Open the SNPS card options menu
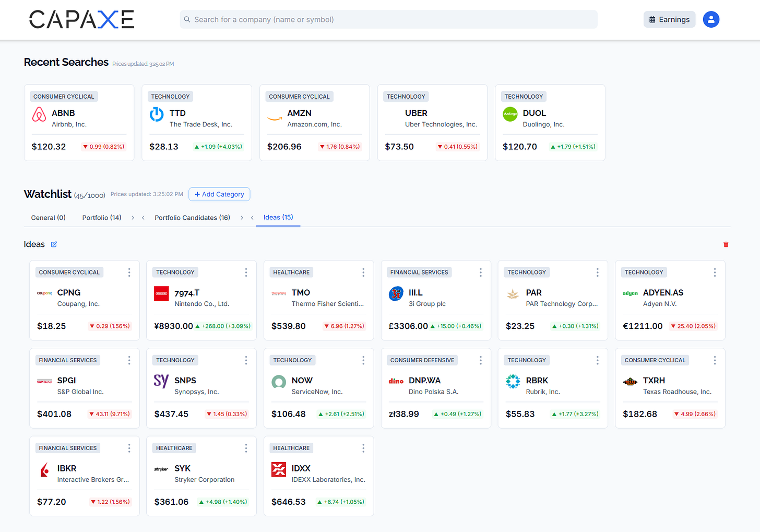The image size is (760, 532). pos(246,360)
